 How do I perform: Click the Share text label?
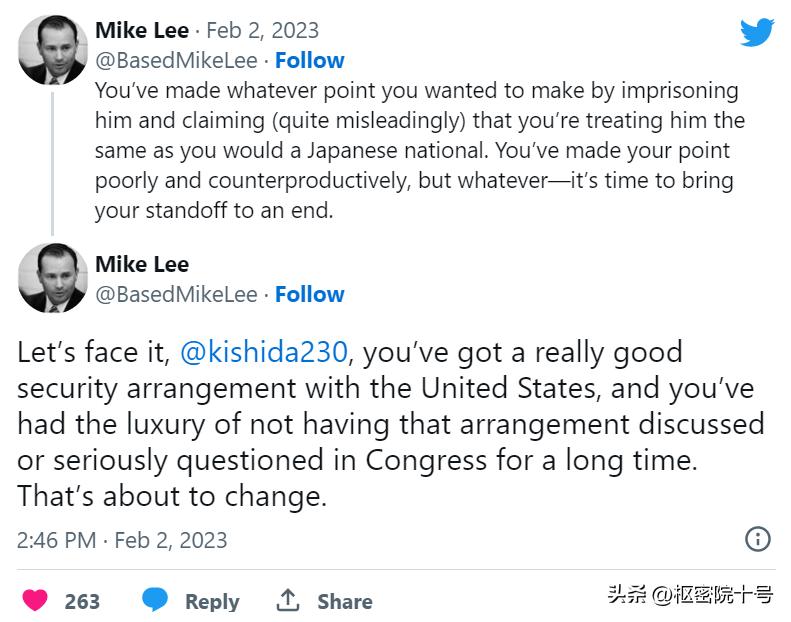(x=345, y=601)
